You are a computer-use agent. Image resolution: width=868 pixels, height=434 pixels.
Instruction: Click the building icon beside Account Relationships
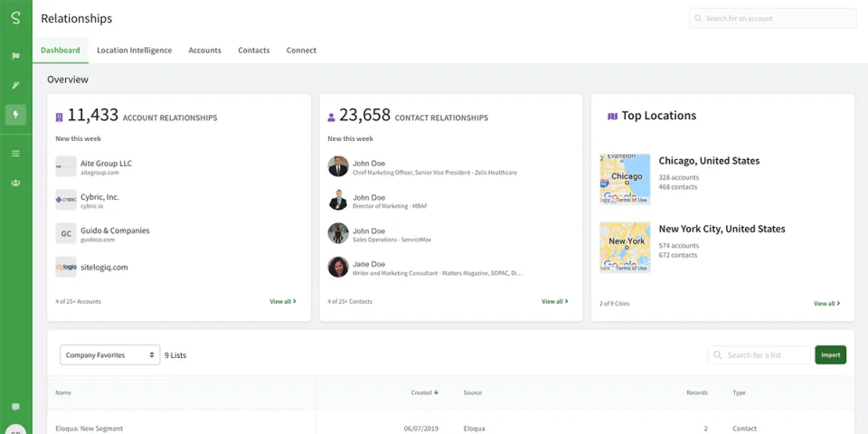click(x=60, y=118)
